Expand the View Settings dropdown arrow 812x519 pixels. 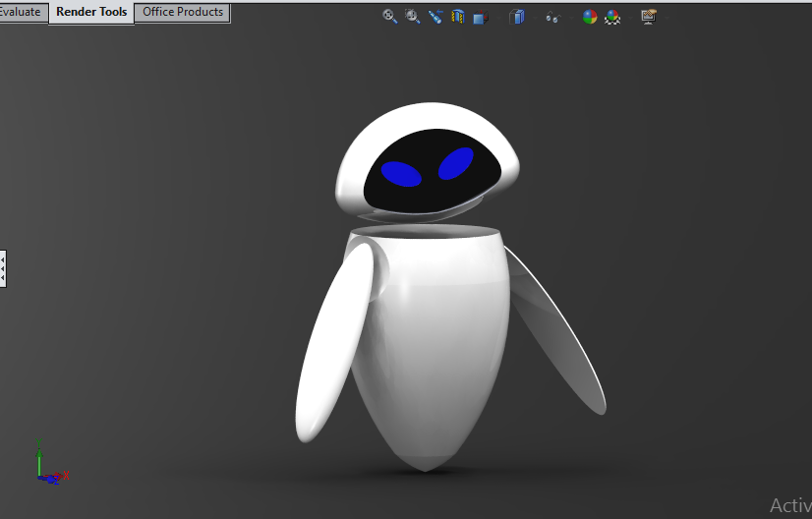(667, 18)
